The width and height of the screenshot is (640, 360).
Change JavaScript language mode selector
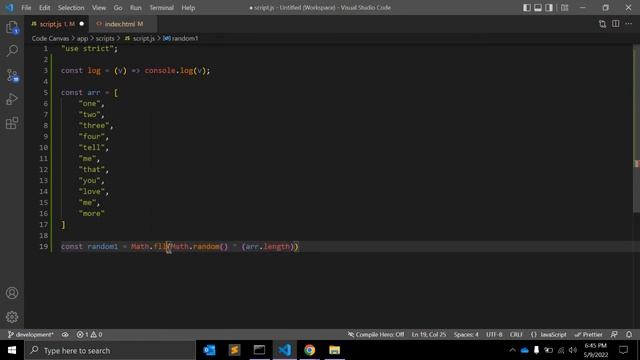coord(549,335)
